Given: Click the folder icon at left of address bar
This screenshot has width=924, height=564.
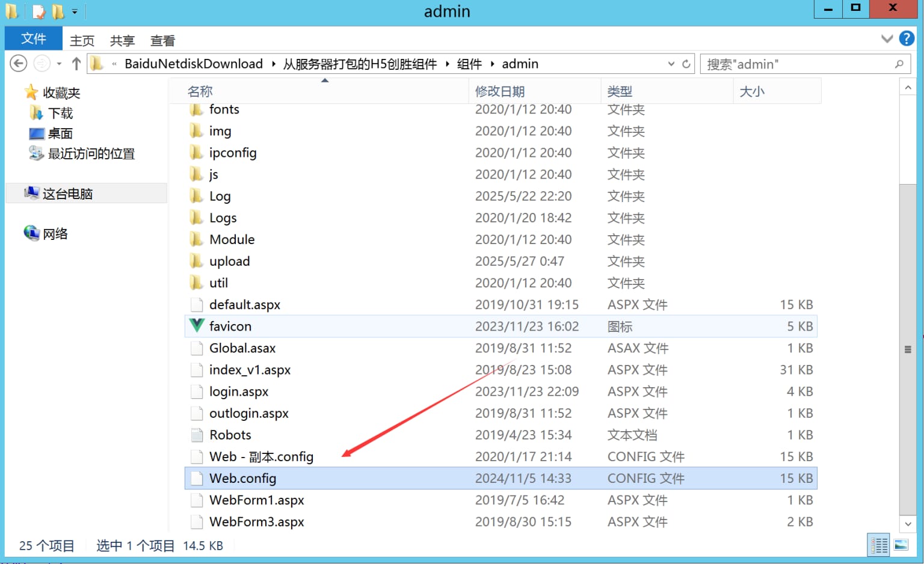Looking at the screenshot, I should tap(97, 63).
